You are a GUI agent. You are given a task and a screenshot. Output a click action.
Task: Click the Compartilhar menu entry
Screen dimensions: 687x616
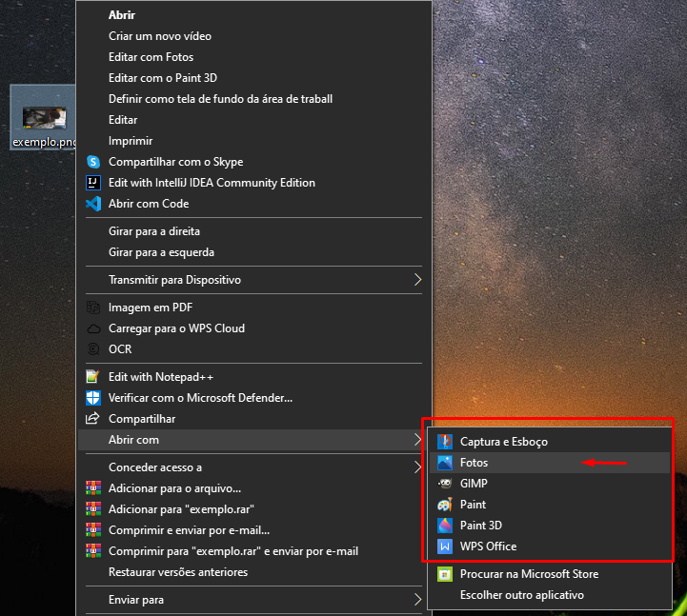pyautogui.click(x=254, y=419)
